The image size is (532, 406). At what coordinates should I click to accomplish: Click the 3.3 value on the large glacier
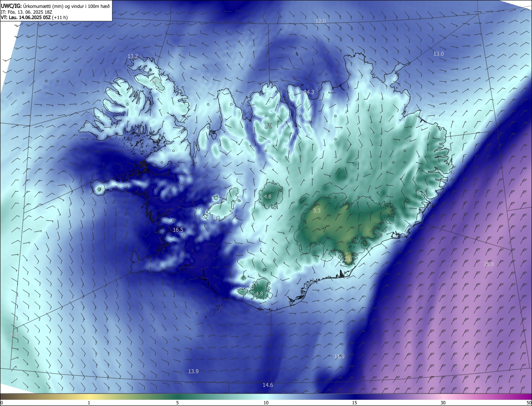click(317, 211)
